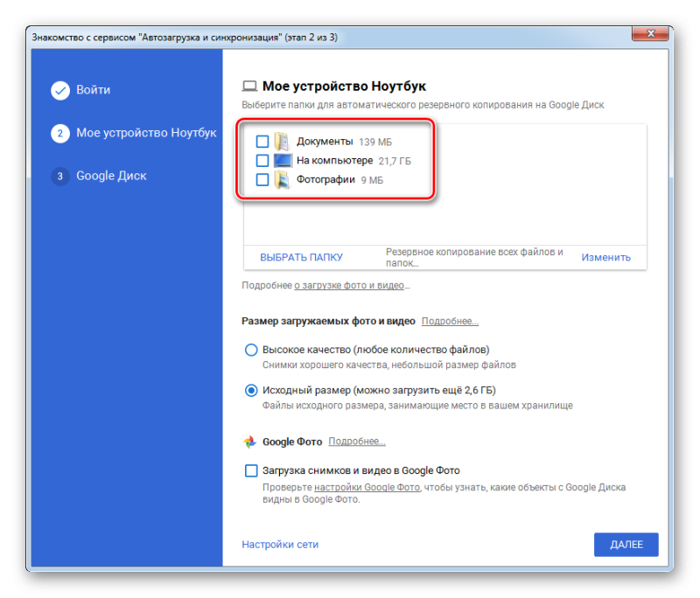Click the step 2 circle icon
This screenshot has height=598, width=700.
(60, 134)
